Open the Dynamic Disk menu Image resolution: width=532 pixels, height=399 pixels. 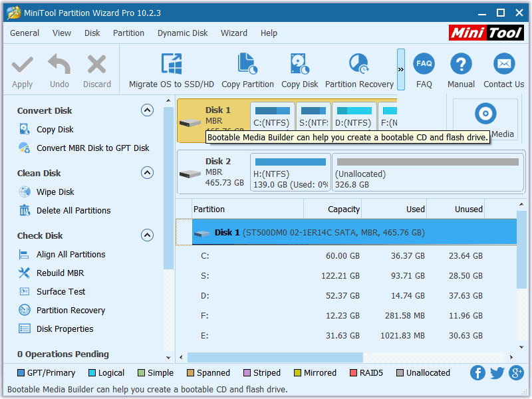point(182,33)
